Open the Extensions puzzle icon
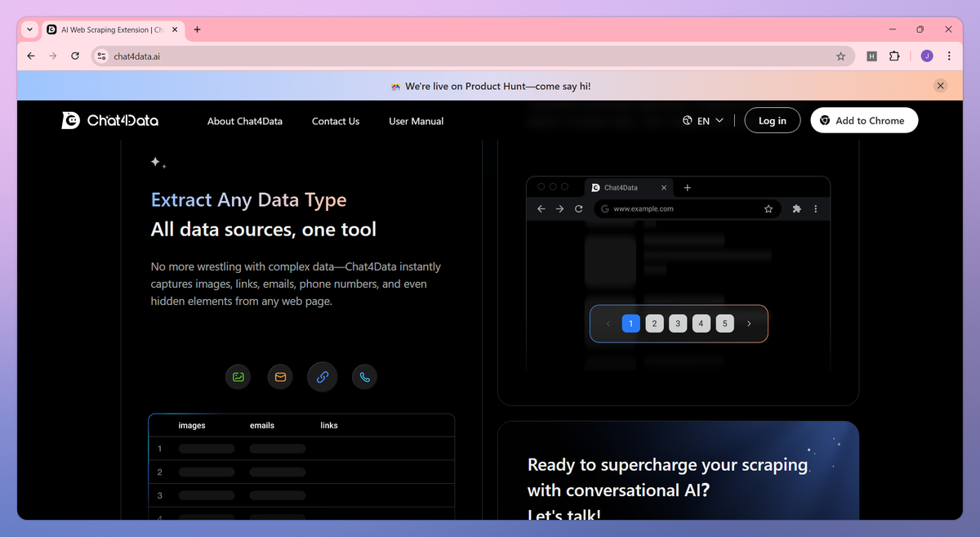The image size is (980, 537). (x=894, y=56)
